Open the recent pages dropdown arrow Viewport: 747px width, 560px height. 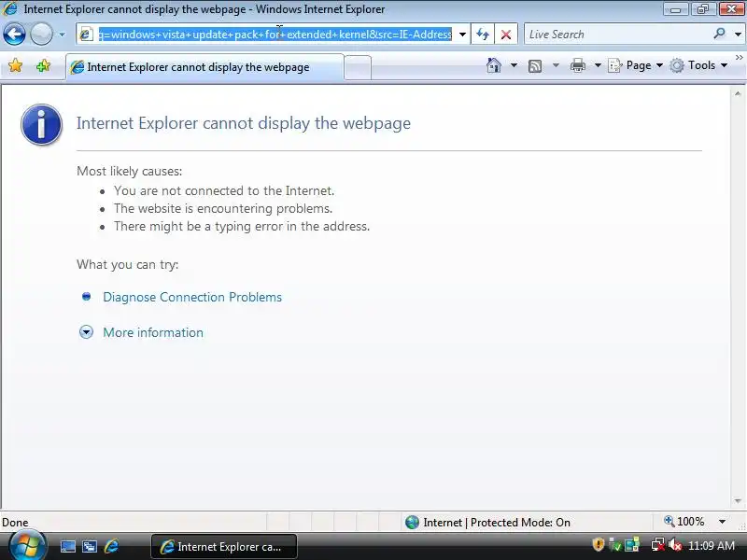click(x=62, y=35)
